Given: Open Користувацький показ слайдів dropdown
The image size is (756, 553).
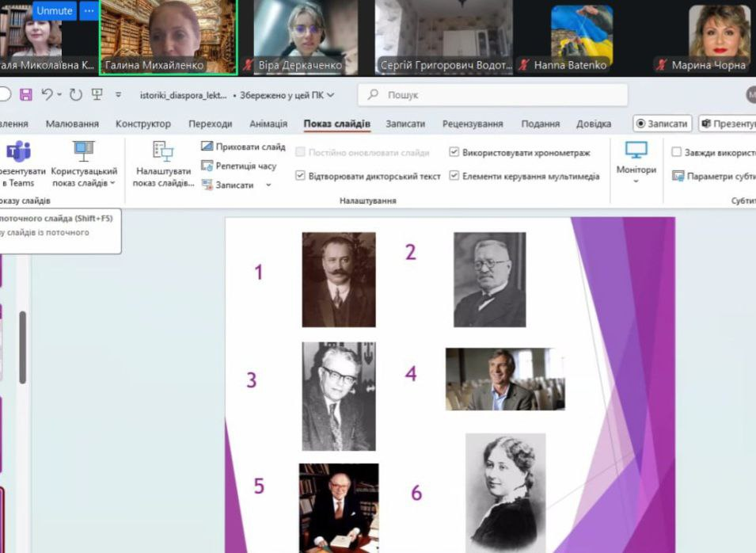Looking at the screenshot, I should pyautogui.click(x=83, y=177).
